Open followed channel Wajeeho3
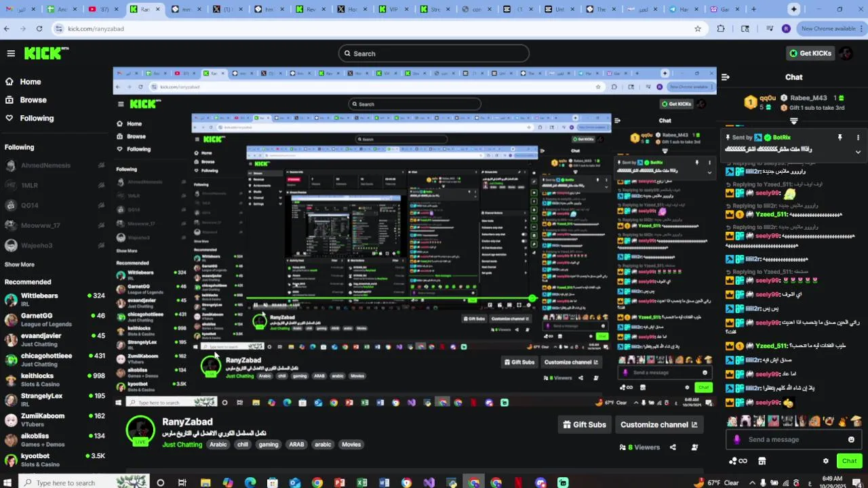Viewport: 868px width, 488px height. coord(53,245)
